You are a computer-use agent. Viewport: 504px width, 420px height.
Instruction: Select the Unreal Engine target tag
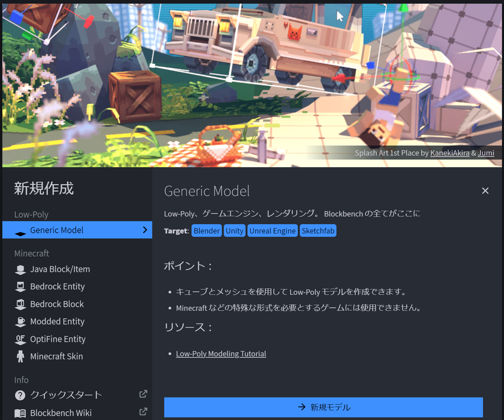[x=272, y=230]
